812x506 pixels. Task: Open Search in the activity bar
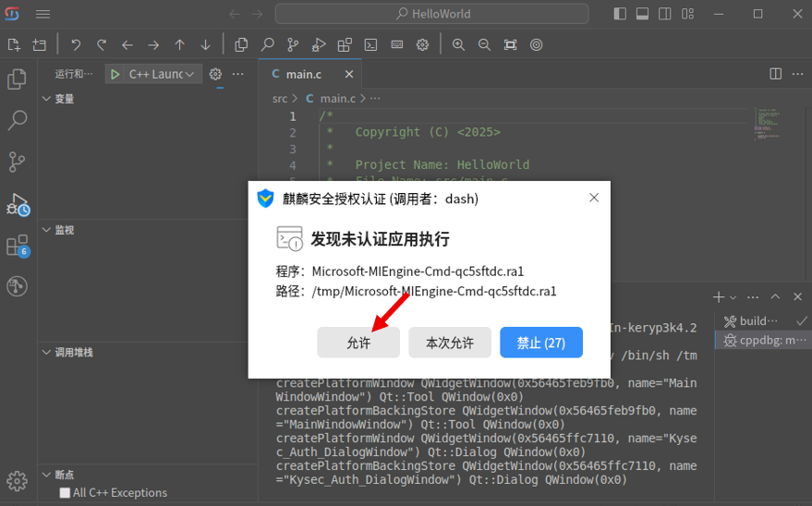coord(17,120)
